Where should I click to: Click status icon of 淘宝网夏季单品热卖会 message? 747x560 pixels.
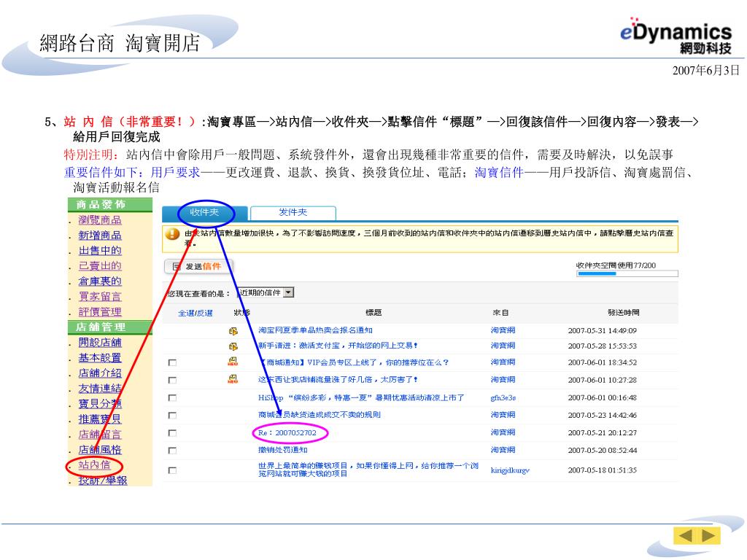233,331
